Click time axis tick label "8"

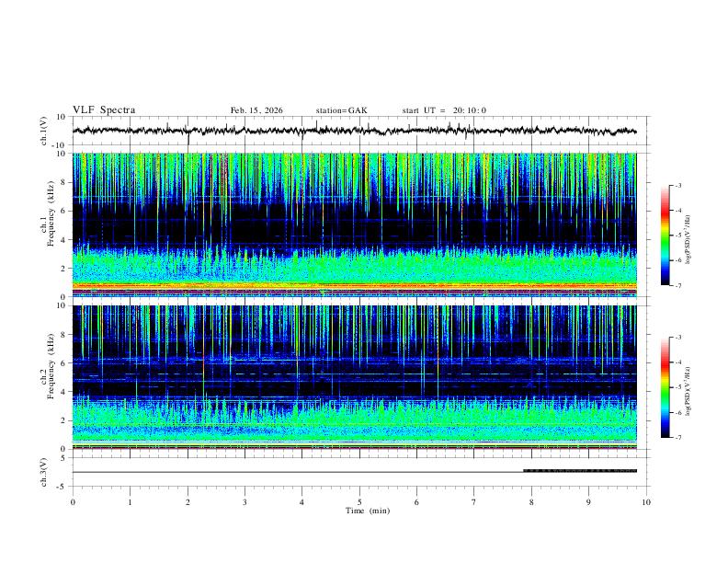(x=531, y=502)
